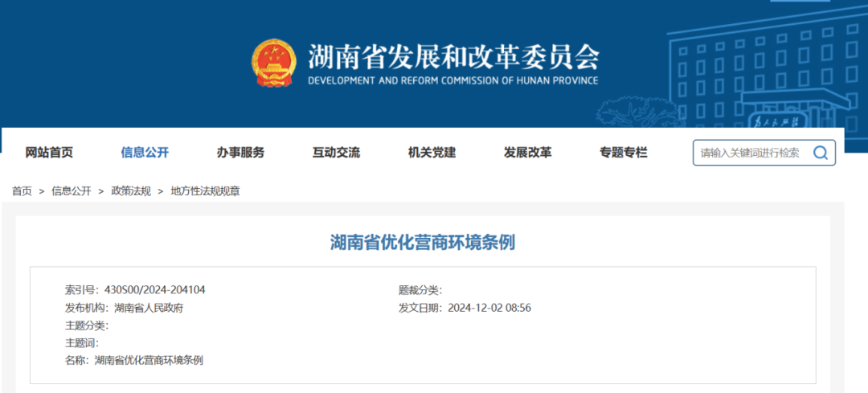Select the 信息公开 navigation tab

tap(145, 153)
